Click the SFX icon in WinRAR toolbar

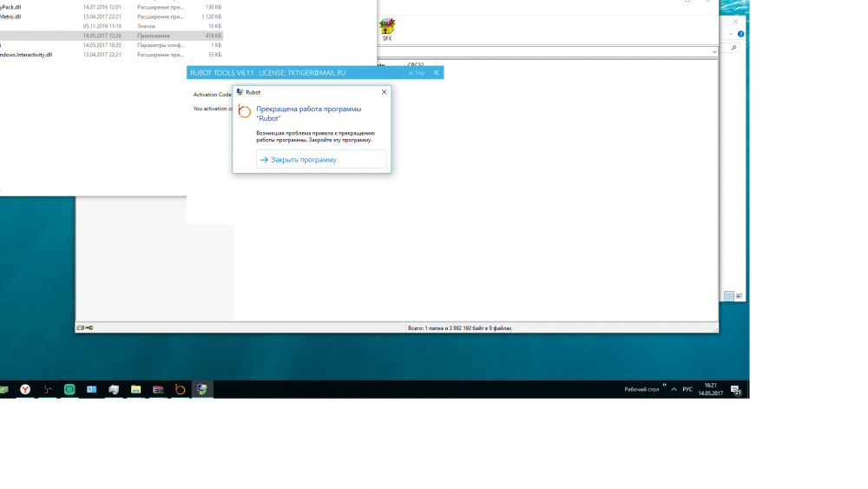pyautogui.click(x=387, y=29)
